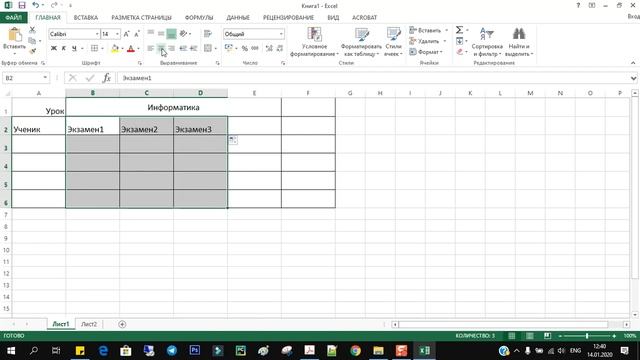Click Page Layout view icon in status bar

click(529, 336)
